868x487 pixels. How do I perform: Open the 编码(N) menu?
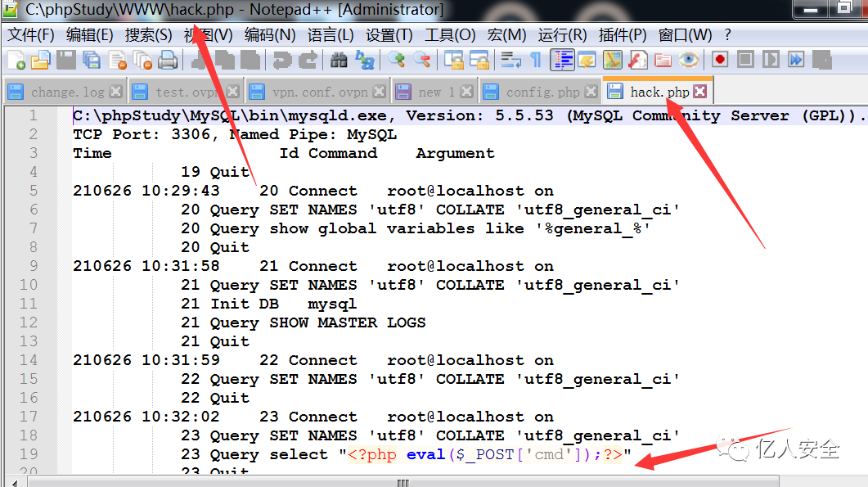(270, 35)
